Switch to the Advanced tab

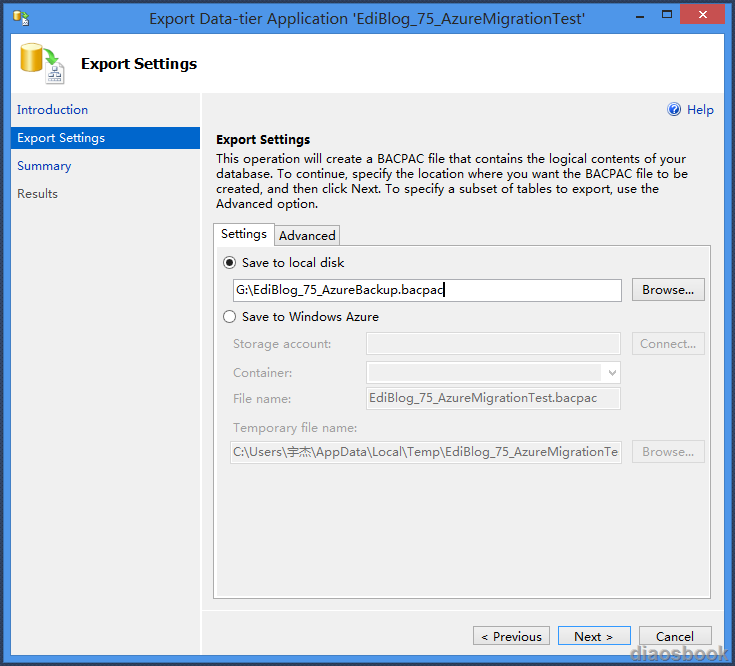coord(307,235)
